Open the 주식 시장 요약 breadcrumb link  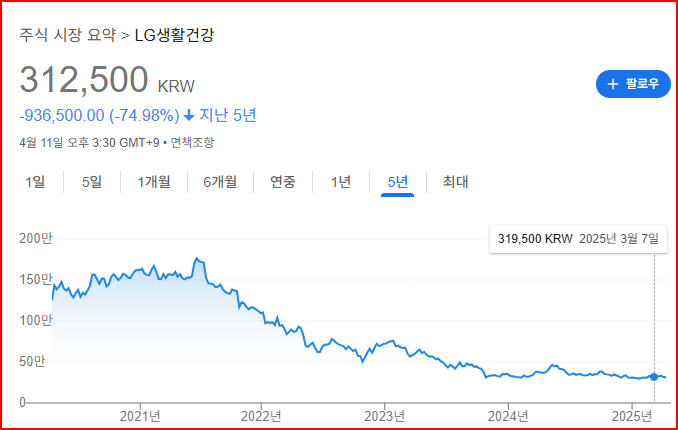coord(68,35)
